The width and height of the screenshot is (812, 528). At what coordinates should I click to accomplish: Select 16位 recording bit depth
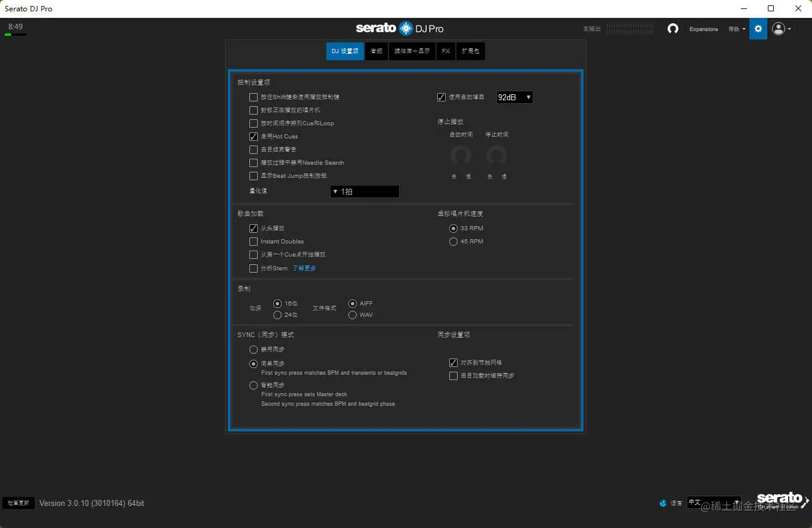point(277,304)
